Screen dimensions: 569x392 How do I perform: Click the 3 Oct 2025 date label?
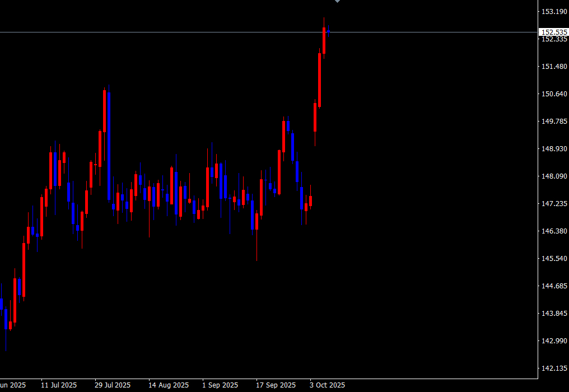(328, 385)
